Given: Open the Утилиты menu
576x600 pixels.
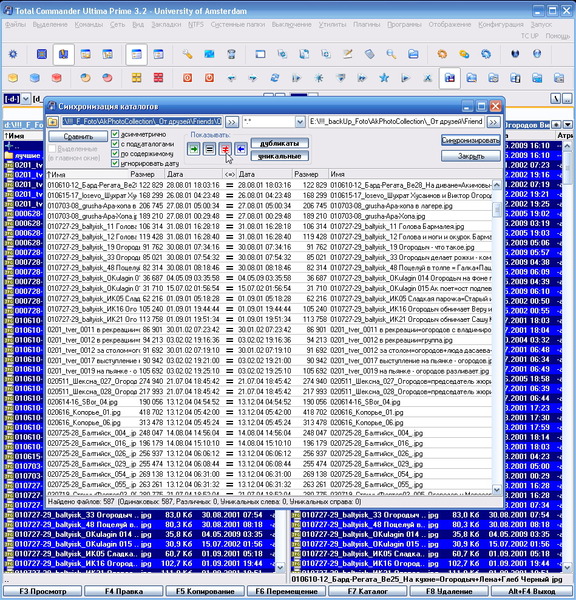Looking at the screenshot, I should click(333, 24).
